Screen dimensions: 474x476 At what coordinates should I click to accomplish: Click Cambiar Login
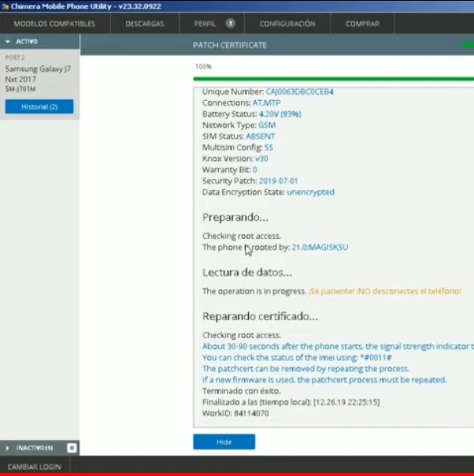(34, 467)
